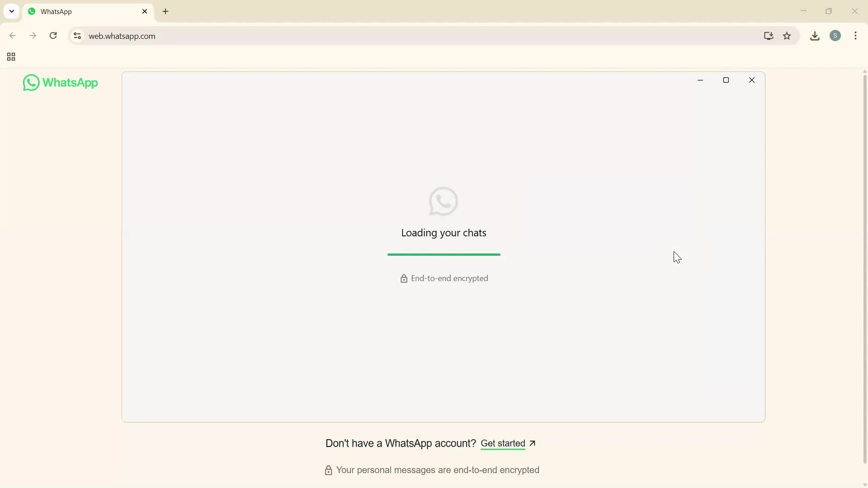Navigate forward with the forward arrow
The width and height of the screenshot is (868, 488).
pos(33,36)
